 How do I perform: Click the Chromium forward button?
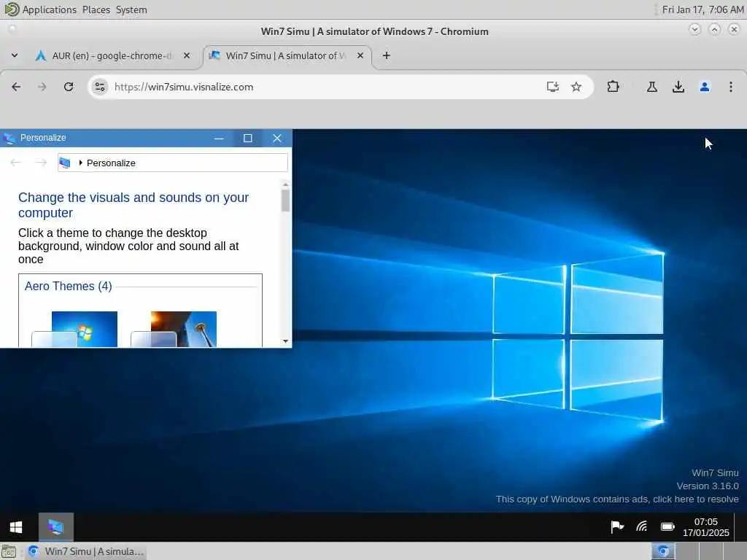42,87
